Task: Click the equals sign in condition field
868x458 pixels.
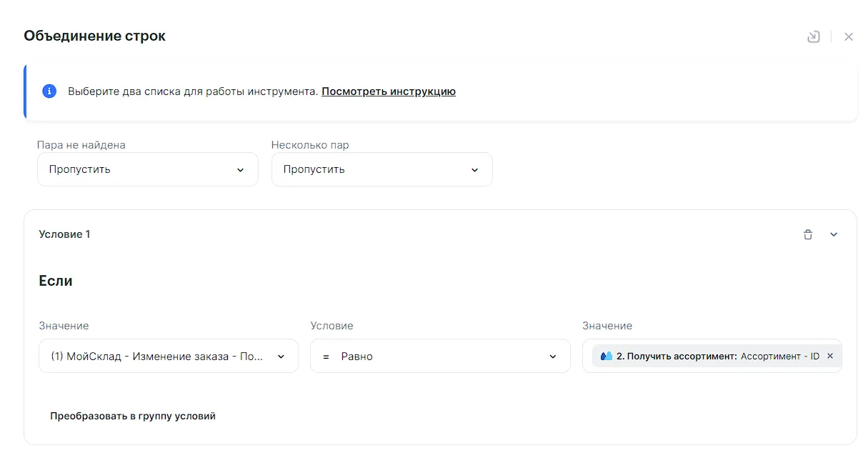Action: click(326, 357)
